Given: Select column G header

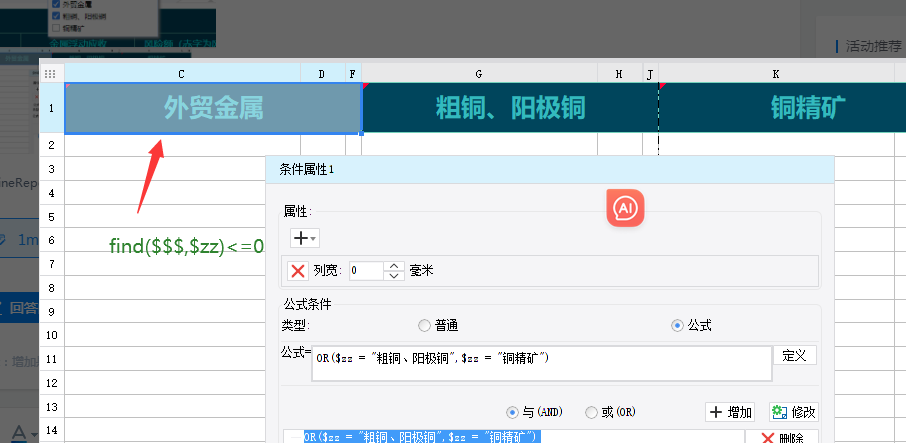Looking at the screenshot, I should pos(479,74).
